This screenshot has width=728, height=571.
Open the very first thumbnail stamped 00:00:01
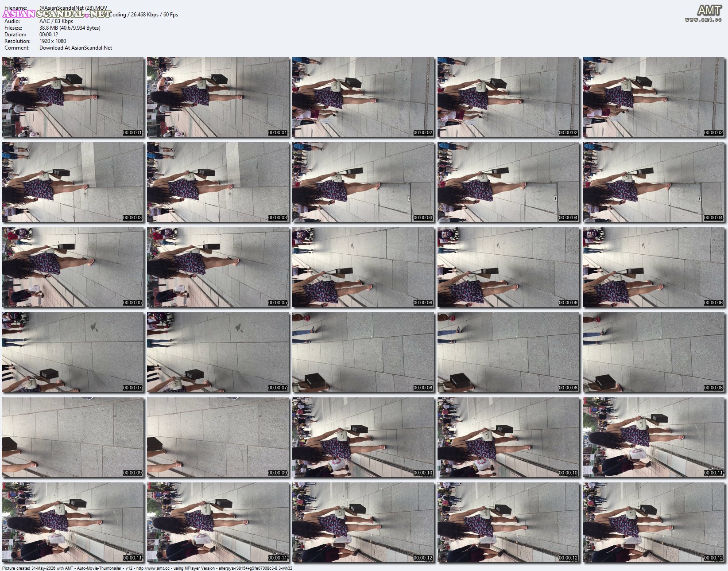click(x=73, y=97)
